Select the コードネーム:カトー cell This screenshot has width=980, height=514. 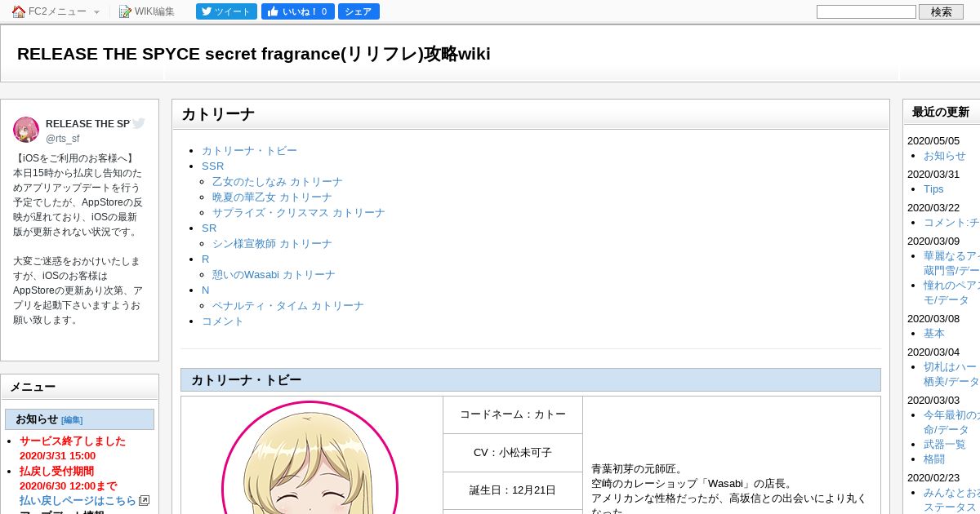513,414
